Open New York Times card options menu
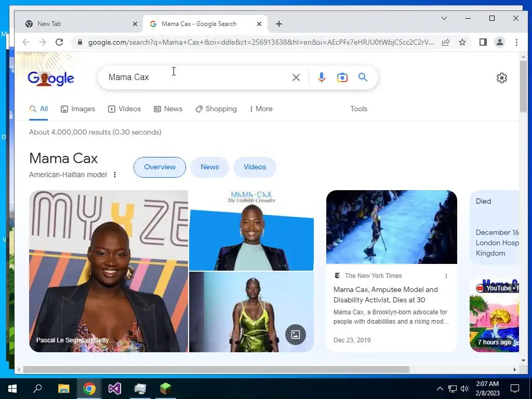The image size is (532, 399). (x=446, y=276)
